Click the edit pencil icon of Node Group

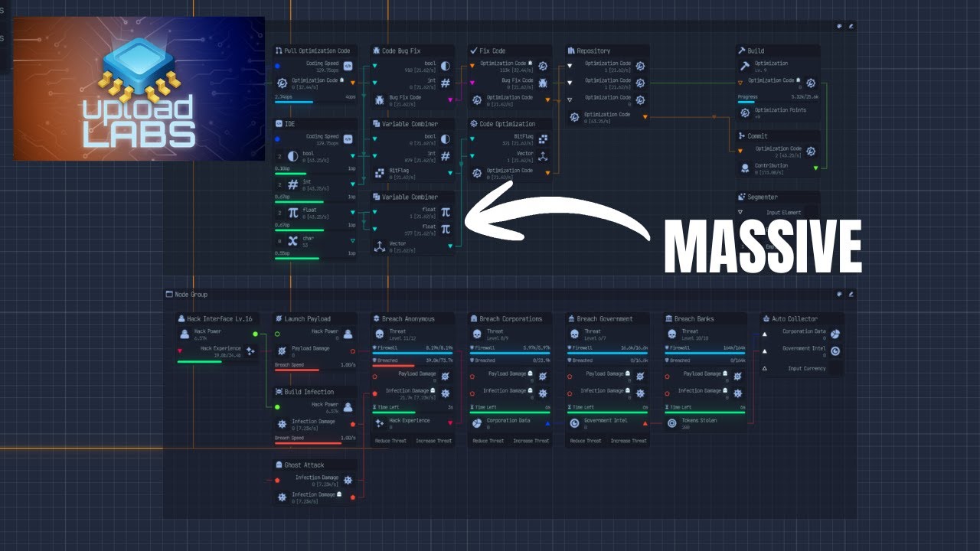[x=851, y=294]
